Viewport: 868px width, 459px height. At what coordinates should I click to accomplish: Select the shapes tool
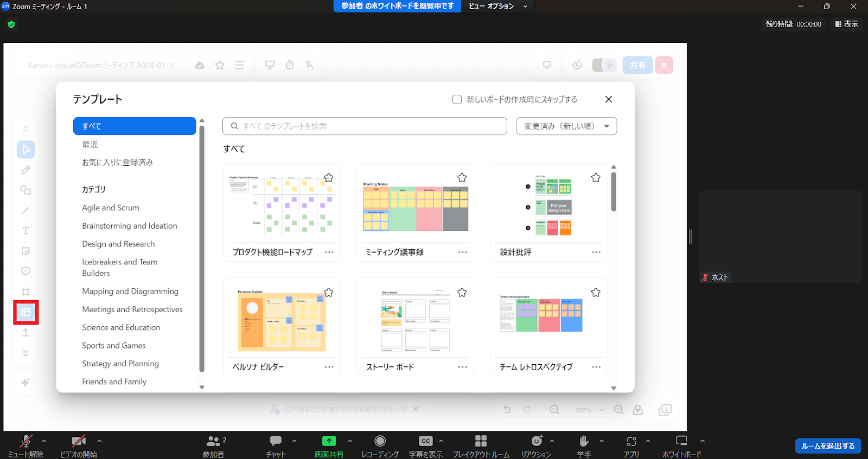point(26,190)
